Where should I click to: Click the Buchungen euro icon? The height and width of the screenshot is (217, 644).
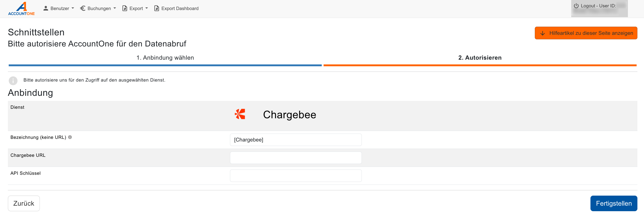click(83, 8)
